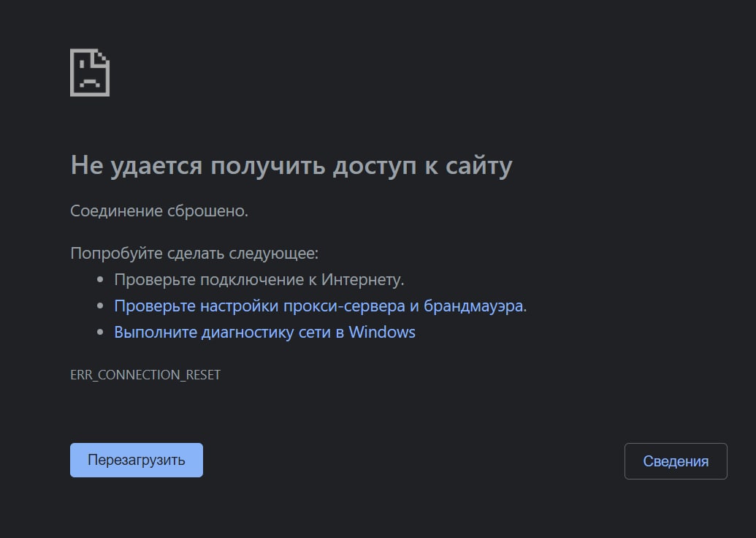
Task: Click the bullet before the proxy settings link
Action: tap(101, 306)
